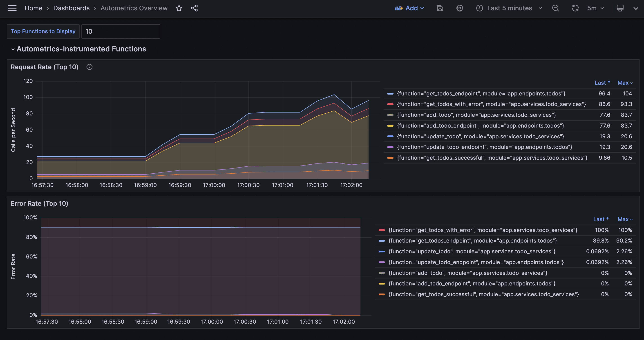Toggle add_todo_endpoint series in Request Rate legend
This screenshot has height=340, width=644.
[481, 126]
